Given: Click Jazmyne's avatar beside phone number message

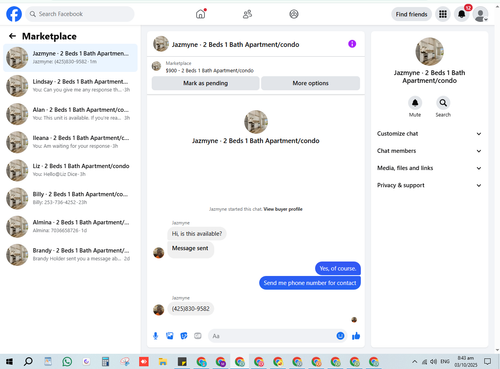Looking at the screenshot, I should coord(159,310).
